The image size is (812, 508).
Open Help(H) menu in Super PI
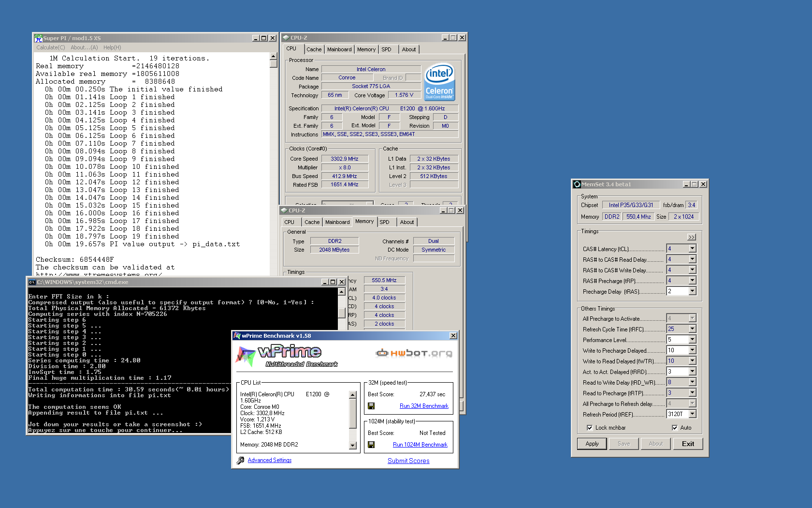[112, 47]
